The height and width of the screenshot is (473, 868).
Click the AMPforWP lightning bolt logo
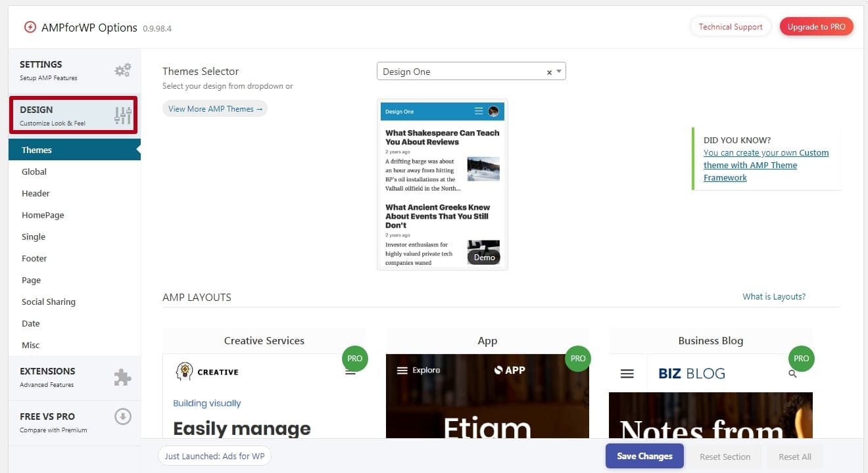tap(30, 28)
